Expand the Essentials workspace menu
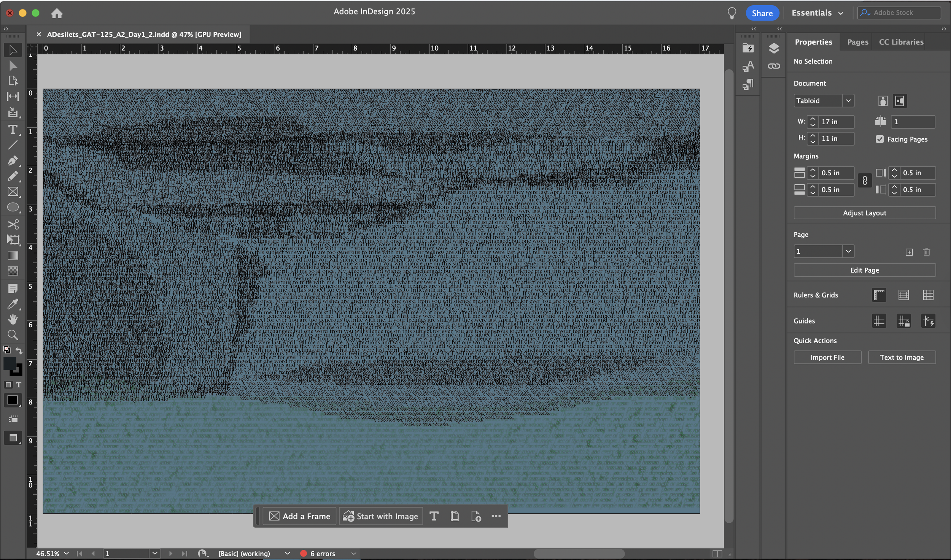This screenshot has height=560, width=951. click(817, 13)
